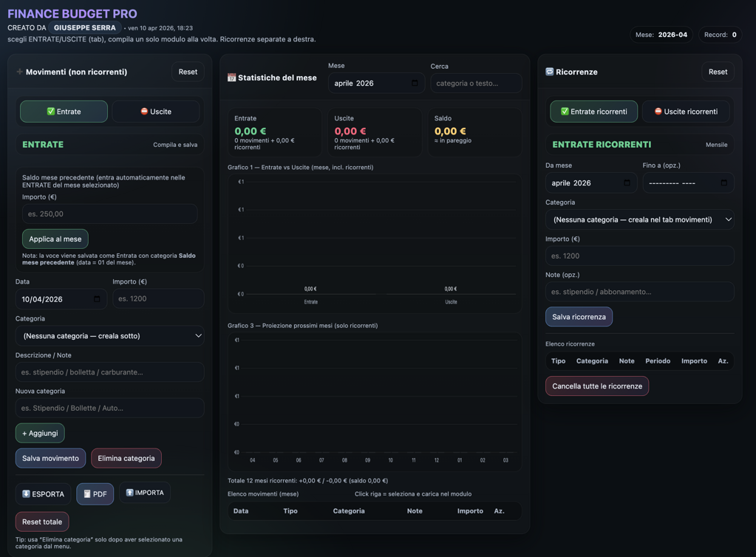756x557 pixels.
Task: Select the Entrate ricorrenti tab
Action: [x=593, y=112]
